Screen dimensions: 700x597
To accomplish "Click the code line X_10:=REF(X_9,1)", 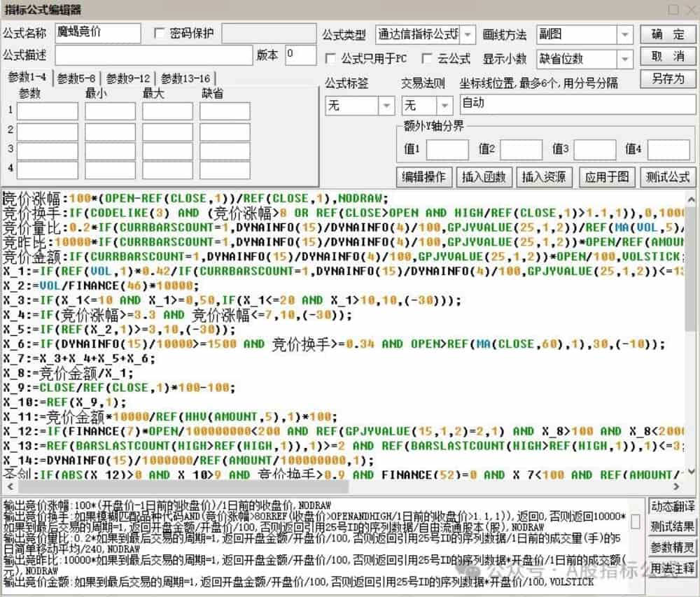I will click(x=65, y=402).
